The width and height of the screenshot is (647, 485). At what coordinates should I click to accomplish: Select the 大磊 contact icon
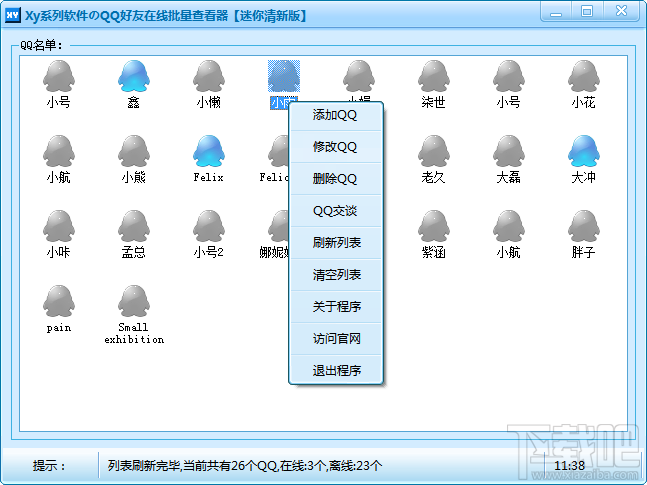pyautogui.click(x=509, y=151)
